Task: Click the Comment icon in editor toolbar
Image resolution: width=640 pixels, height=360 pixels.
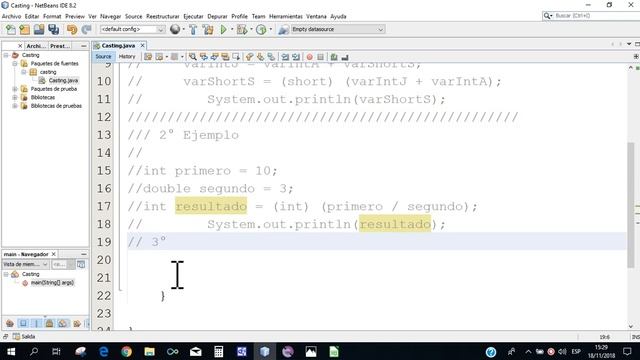Action: [334, 57]
